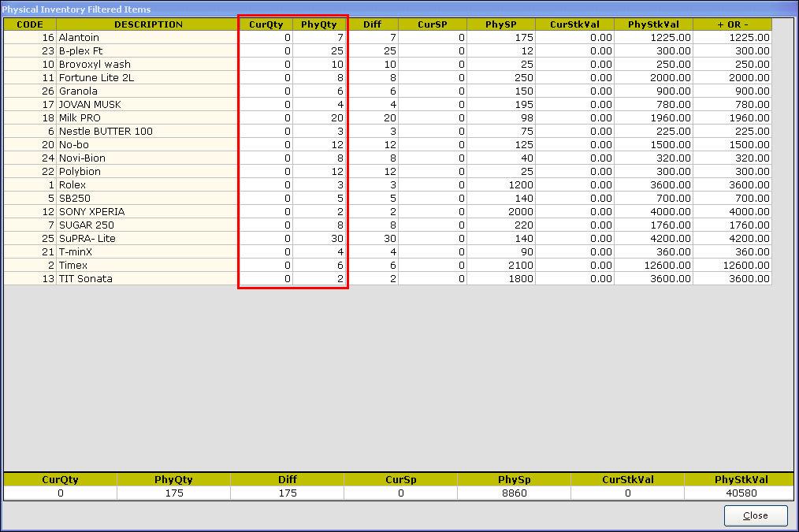Click the CurSP column header in grid
The width and height of the screenshot is (799, 532).
pos(433,24)
